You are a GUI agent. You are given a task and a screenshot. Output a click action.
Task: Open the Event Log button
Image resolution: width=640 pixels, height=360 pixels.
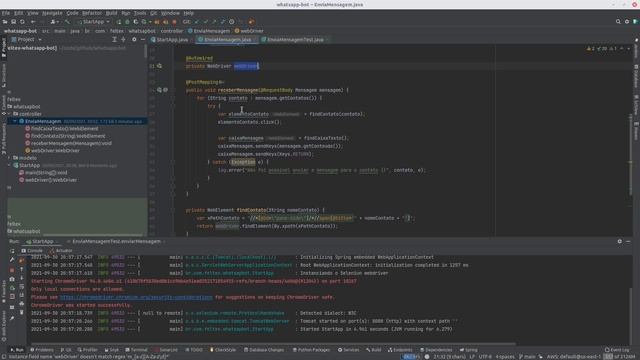click(x=617, y=350)
